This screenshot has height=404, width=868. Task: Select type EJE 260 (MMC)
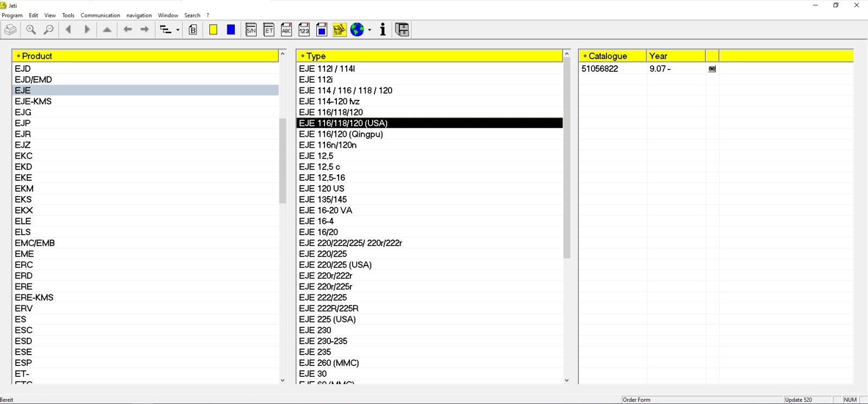[x=430, y=363]
